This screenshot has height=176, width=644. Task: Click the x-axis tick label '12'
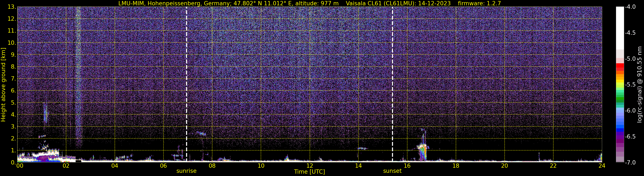[310, 166]
